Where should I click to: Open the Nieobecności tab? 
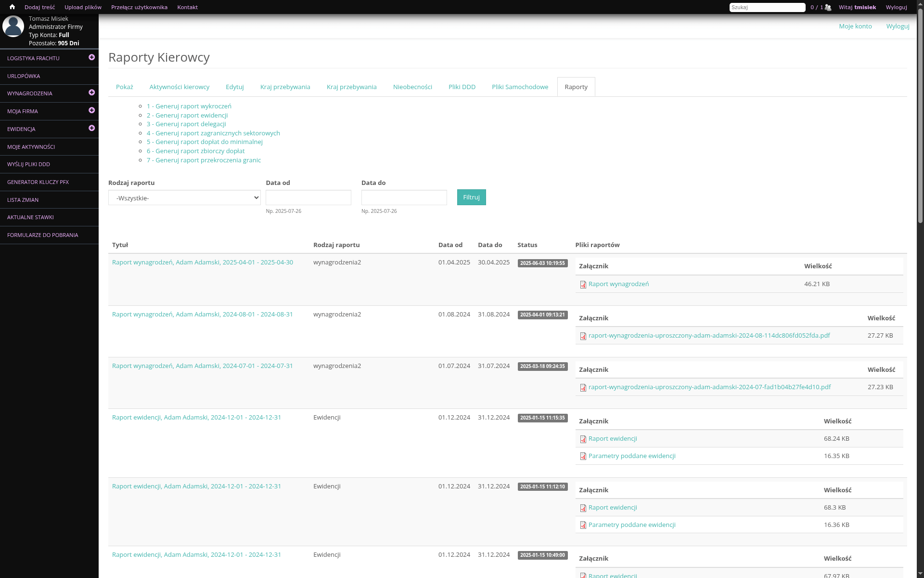coord(412,87)
